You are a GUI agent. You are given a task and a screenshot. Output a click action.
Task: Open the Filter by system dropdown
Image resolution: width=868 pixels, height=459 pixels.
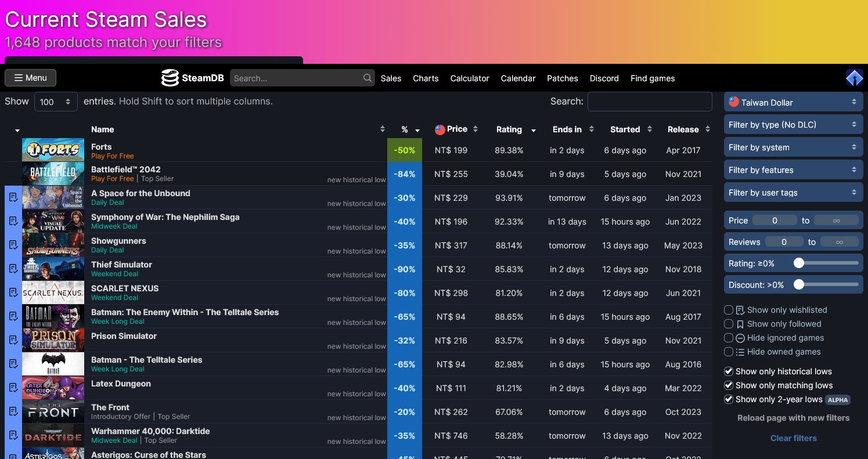[793, 147]
